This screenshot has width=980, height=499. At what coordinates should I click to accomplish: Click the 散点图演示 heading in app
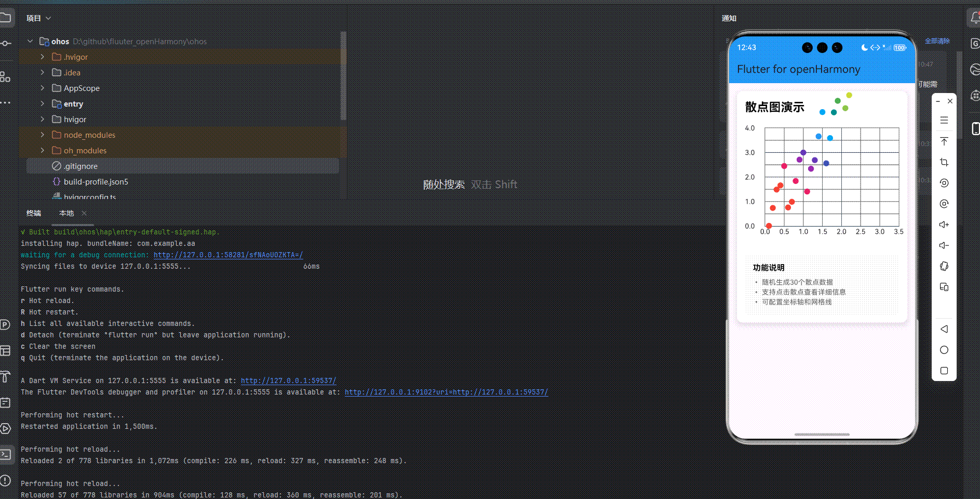[774, 107]
